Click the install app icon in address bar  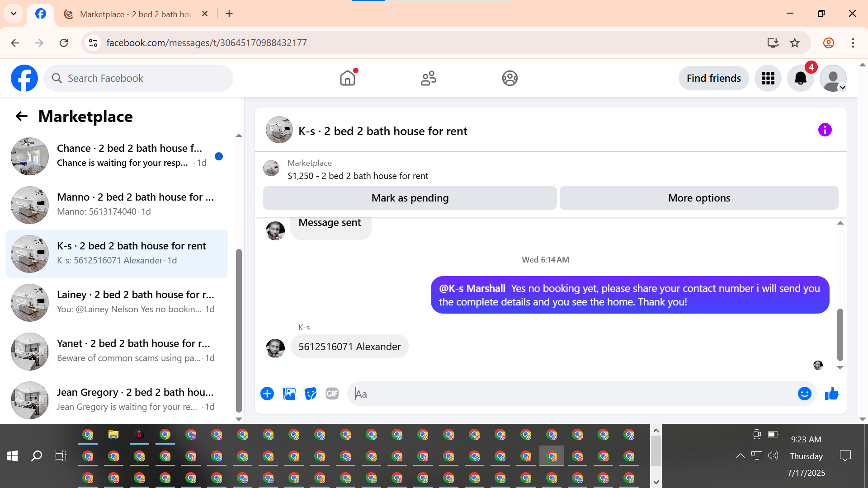(773, 43)
